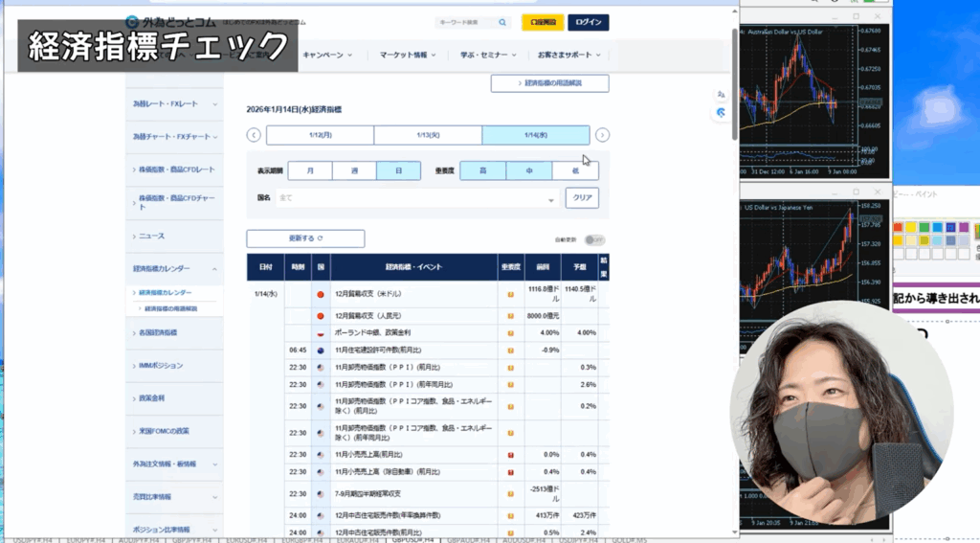Click the 更新する refresh button

(x=305, y=238)
